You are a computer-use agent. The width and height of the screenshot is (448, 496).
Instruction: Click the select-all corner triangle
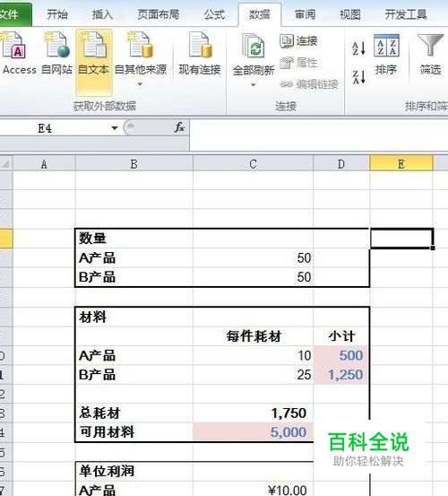5,163
